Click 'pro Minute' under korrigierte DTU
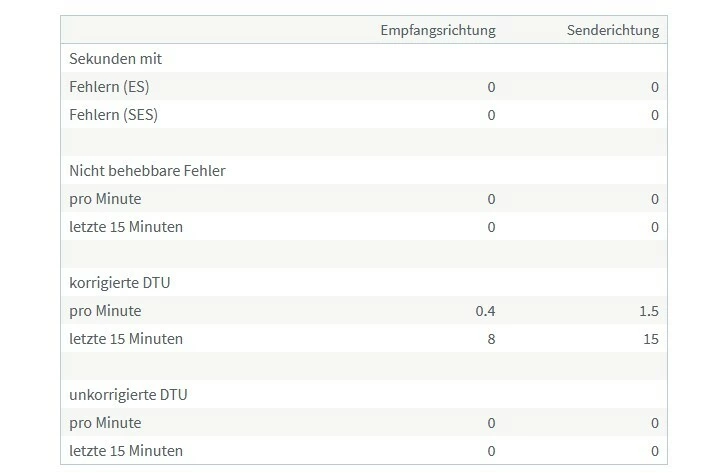 (105, 311)
